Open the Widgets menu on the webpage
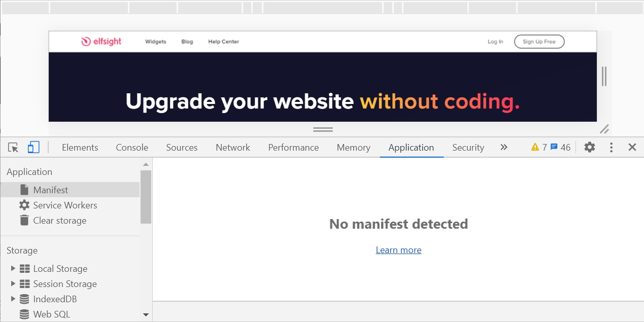Image resolution: width=644 pixels, height=322 pixels. 155,41
